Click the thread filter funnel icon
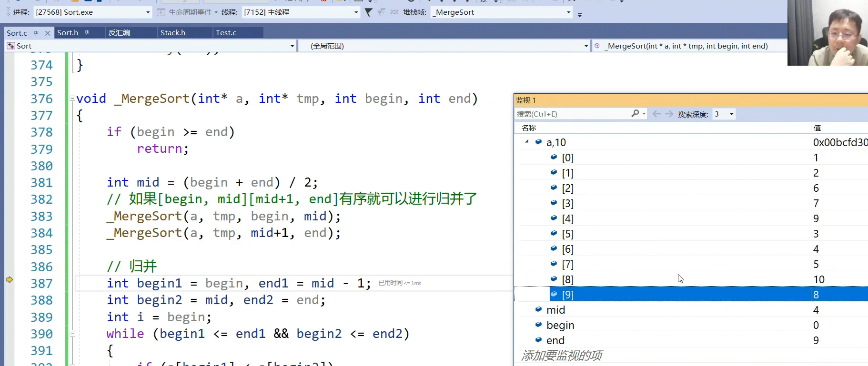868x366 pixels. click(368, 12)
